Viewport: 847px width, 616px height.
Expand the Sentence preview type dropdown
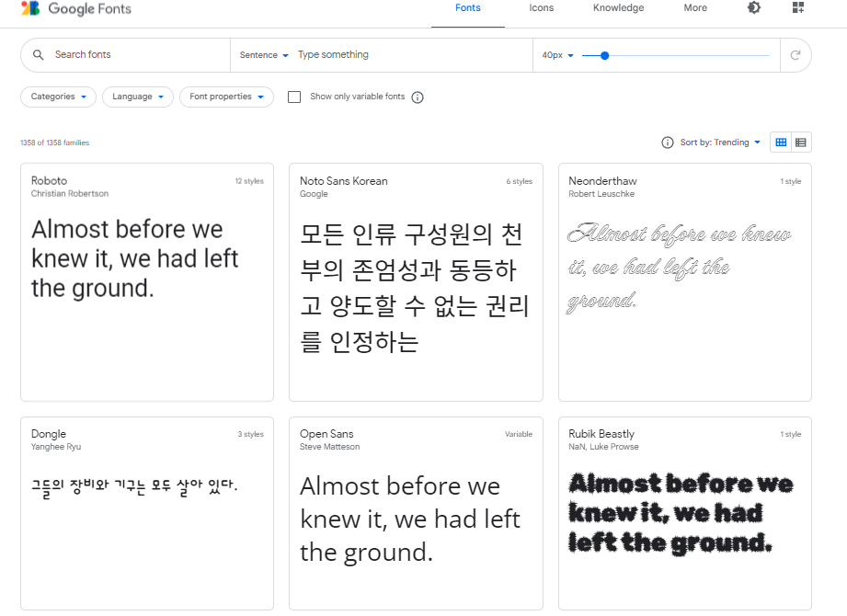pyautogui.click(x=264, y=55)
